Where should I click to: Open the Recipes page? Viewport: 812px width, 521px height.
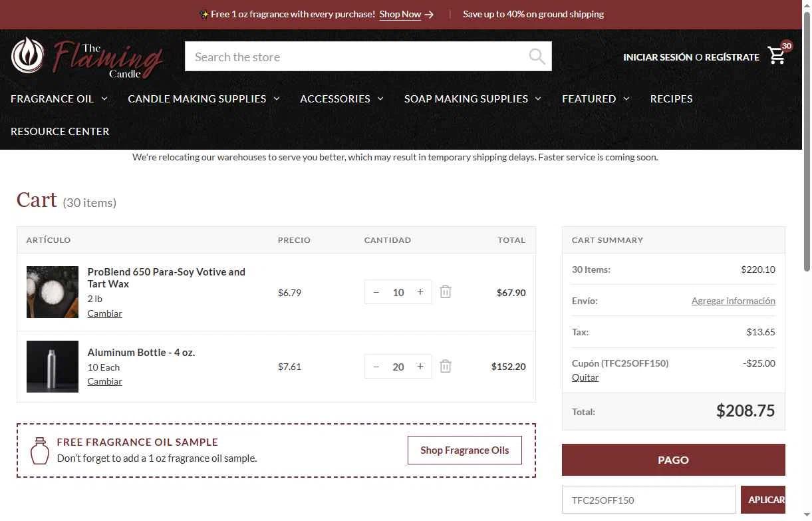click(671, 98)
